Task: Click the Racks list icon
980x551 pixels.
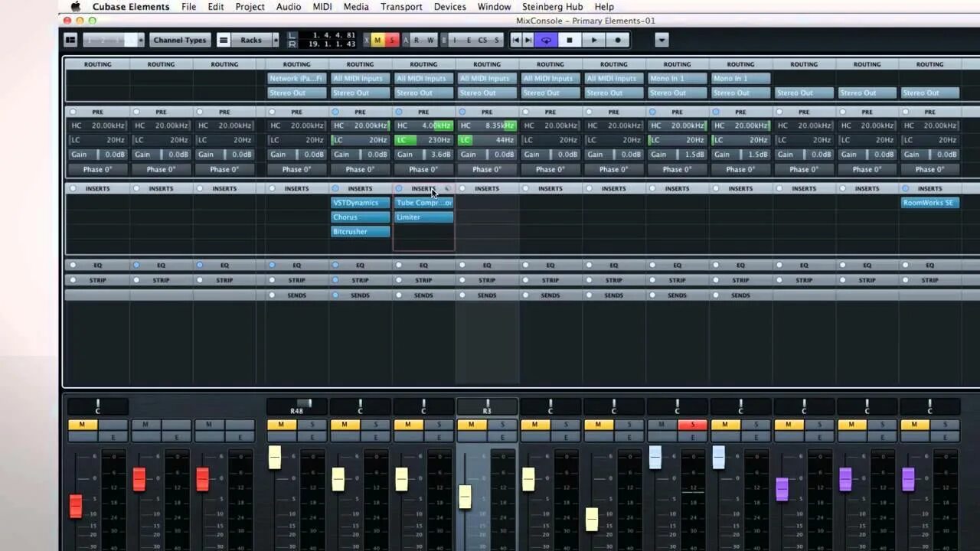Action: click(x=224, y=40)
